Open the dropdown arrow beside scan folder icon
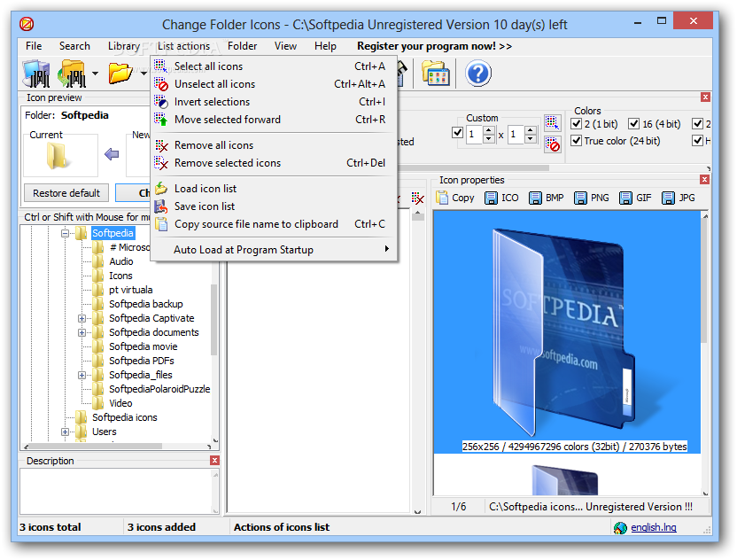The height and width of the screenshot is (560, 737). (x=95, y=74)
